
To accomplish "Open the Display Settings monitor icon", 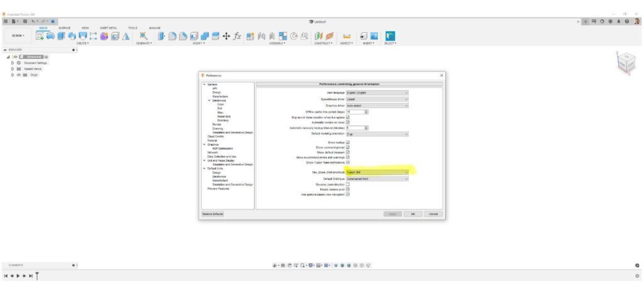I will point(311,265).
